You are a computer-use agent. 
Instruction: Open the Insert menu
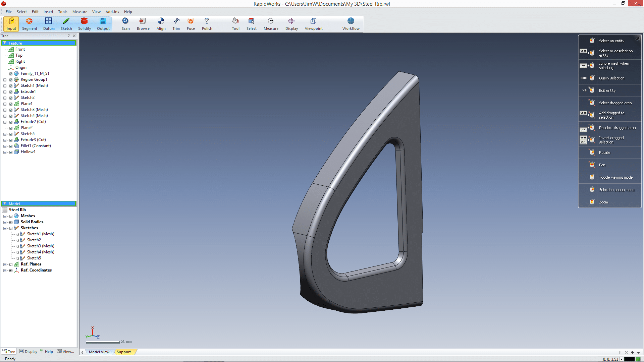[48, 12]
